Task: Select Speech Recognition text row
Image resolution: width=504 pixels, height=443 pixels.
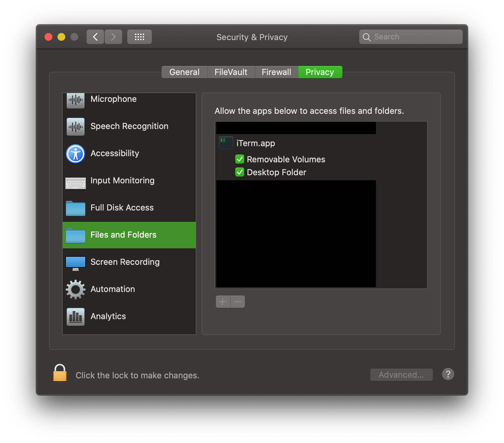Action: coord(129,126)
